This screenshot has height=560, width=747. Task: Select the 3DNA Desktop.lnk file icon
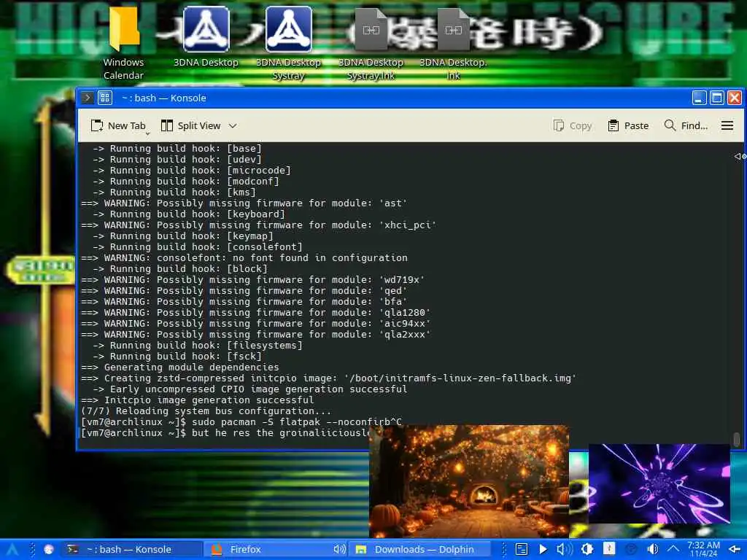pos(453,43)
